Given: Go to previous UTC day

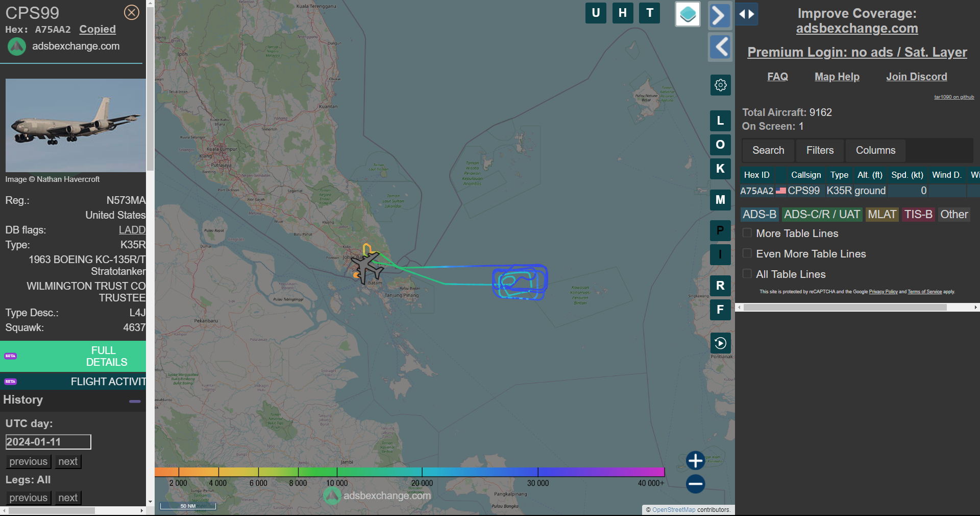Looking at the screenshot, I should click(28, 461).
